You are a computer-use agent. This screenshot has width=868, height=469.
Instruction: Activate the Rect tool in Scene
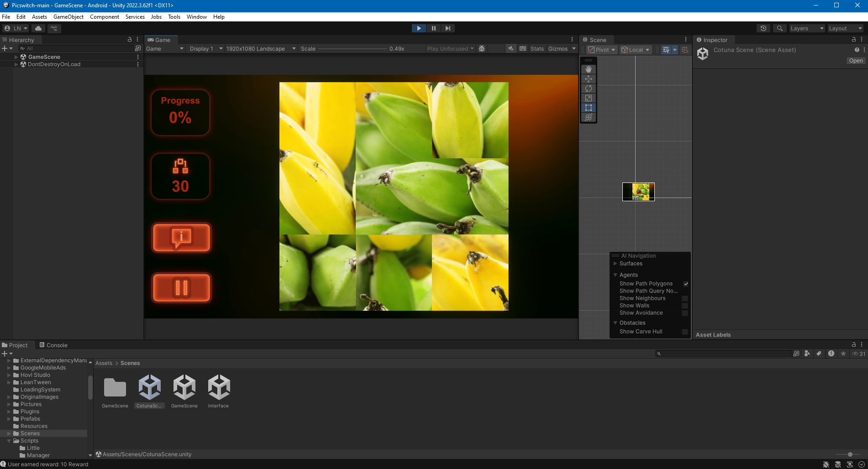click(589, 108)
